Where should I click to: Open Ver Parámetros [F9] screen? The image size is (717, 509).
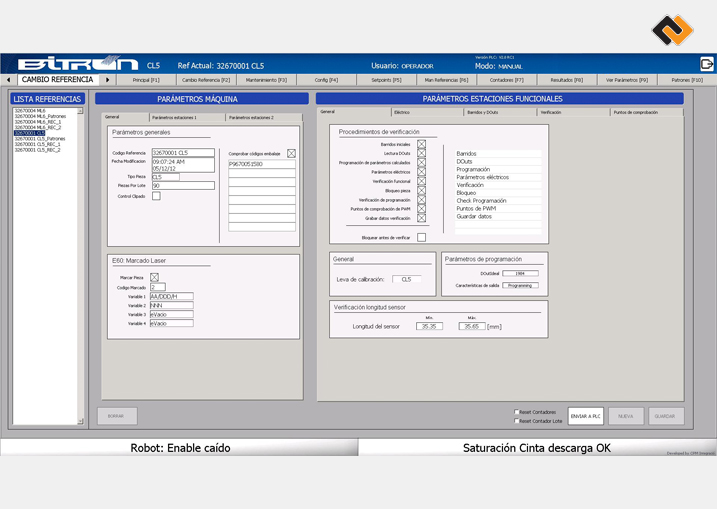tap(626, 80)
